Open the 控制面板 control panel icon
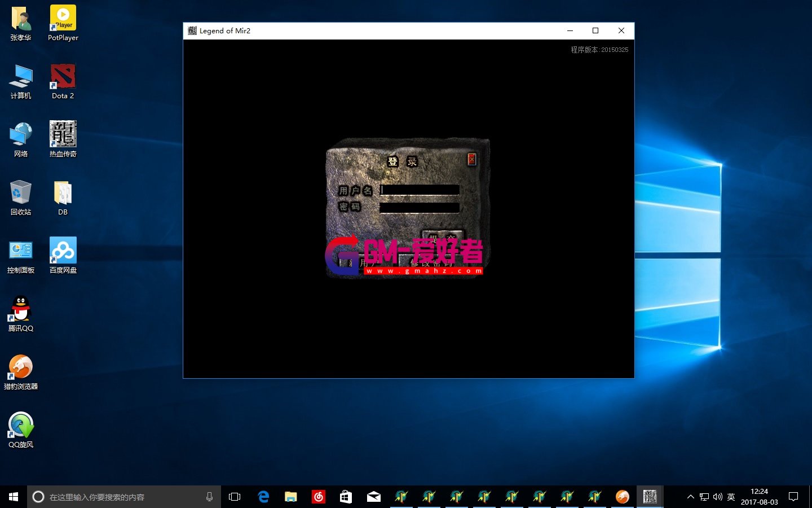 tap(21, 256)
